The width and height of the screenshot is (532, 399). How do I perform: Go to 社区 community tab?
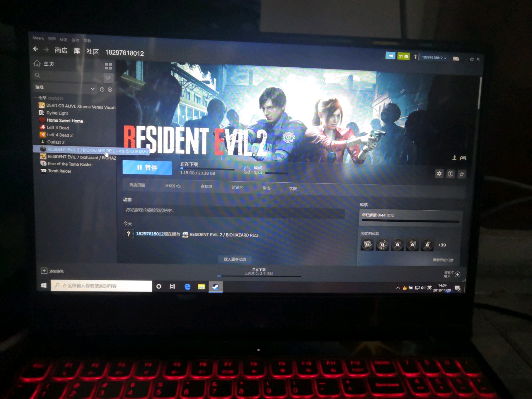point(93,52)
